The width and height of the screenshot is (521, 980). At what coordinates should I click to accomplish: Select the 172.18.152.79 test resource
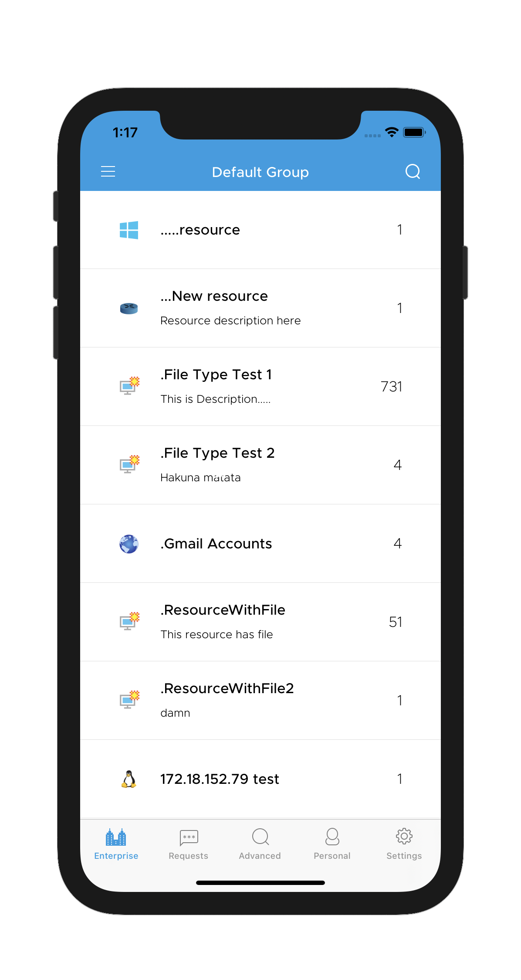(x=260, y=779)
